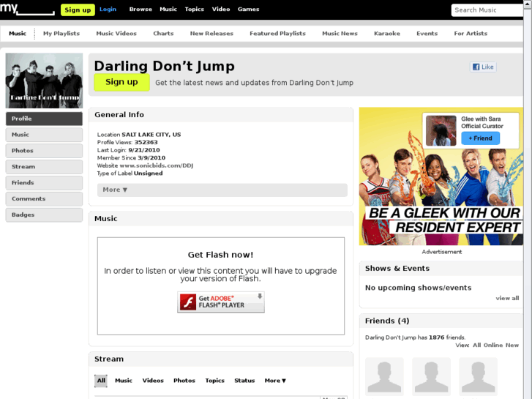Go to Music Videos
This screenshot has width=532, height=399.
tap(116, 33)
